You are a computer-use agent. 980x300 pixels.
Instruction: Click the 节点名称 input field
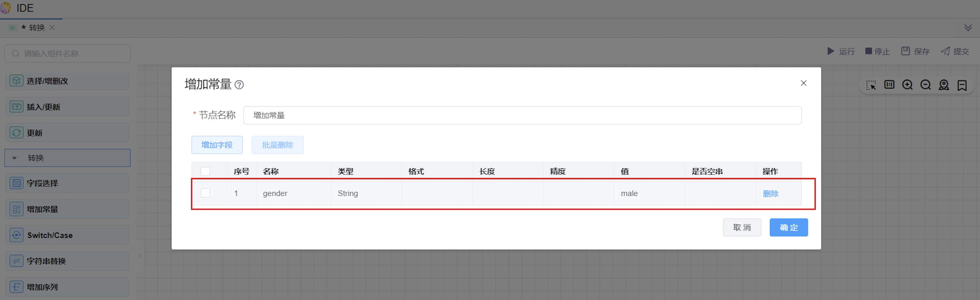coord(522,115)
